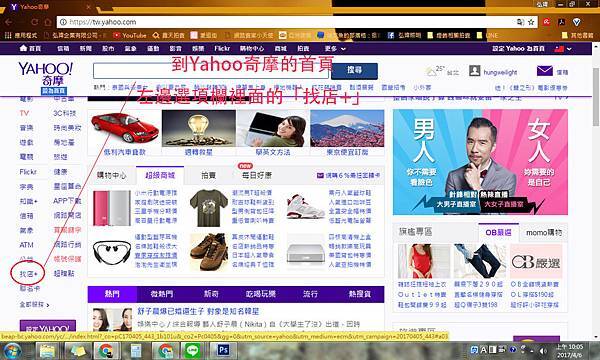Open the red car thumbnail
This screenshot has height=360, width=600.
(x=125, y=129)
